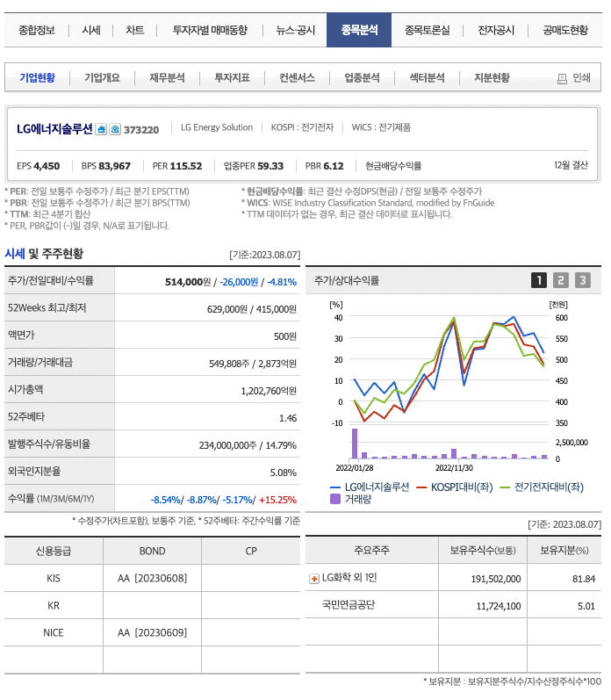Click the current price 514,000원

[x=188, y=282]
